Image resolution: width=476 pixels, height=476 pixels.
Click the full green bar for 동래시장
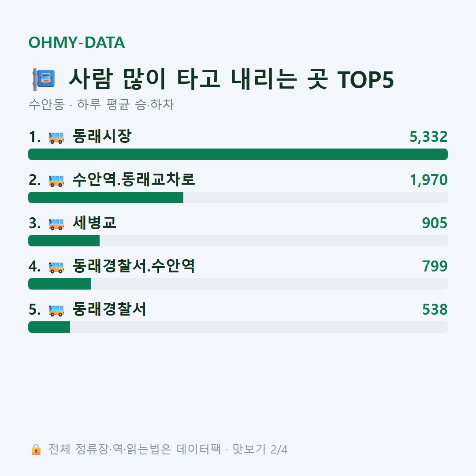click(238, 154)
